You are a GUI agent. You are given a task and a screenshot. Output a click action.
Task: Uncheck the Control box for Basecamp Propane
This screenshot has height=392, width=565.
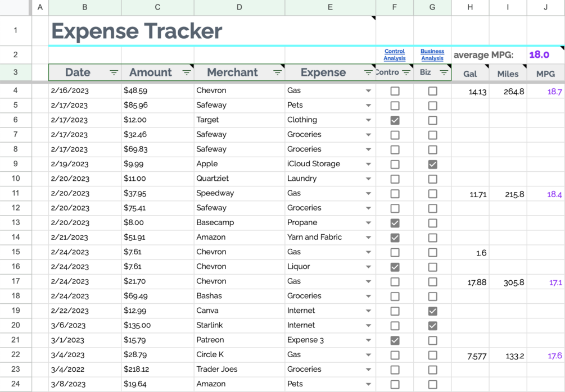coord(395,223)
